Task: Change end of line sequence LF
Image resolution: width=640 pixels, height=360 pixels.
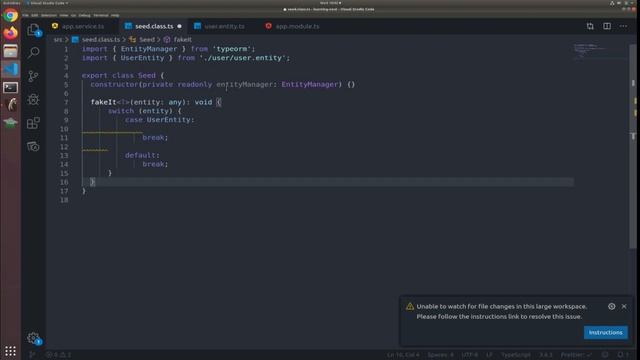Action: (x=489, y=355)
